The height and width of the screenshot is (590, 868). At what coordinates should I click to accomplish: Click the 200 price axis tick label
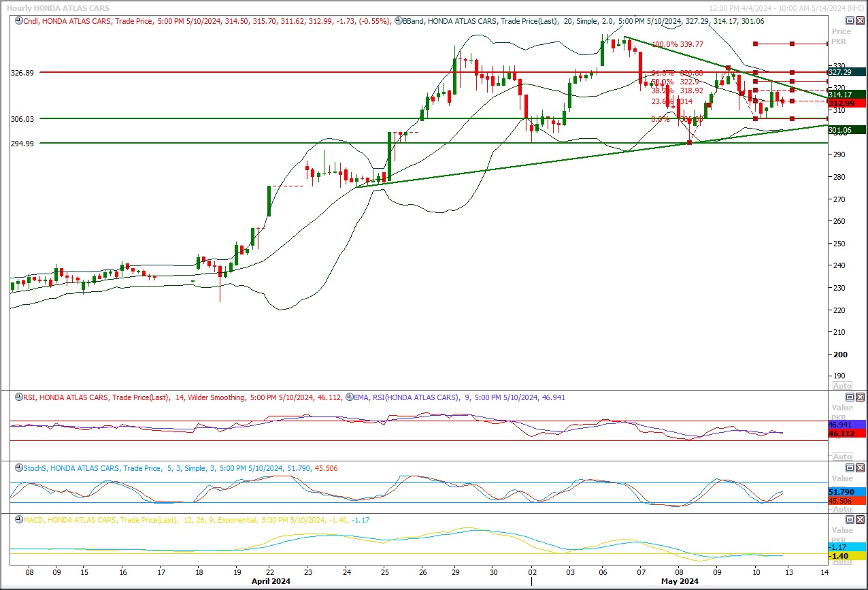[840, 355]
